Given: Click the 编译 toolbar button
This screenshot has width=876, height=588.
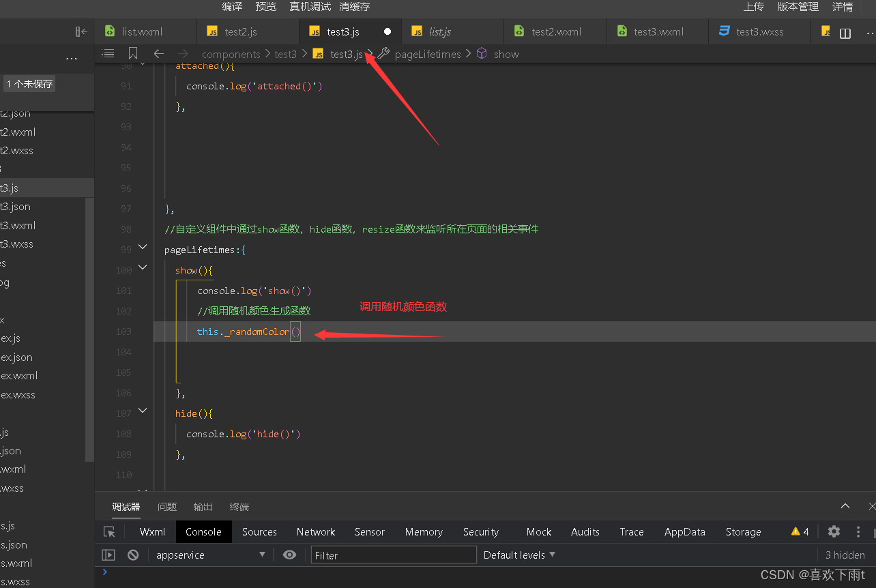Looking at the screenshot, I should click(232, 7).
